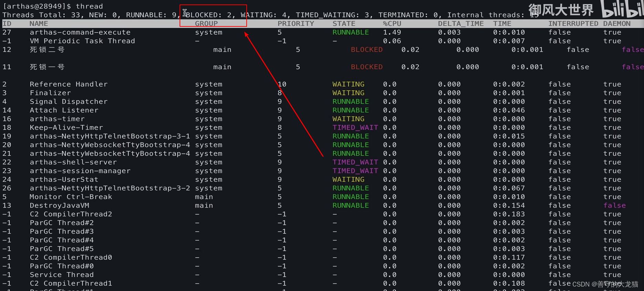Select thread name 死锁一号
Image resolution: width=644 pixels, height=291 pixels.
[47, 67]
